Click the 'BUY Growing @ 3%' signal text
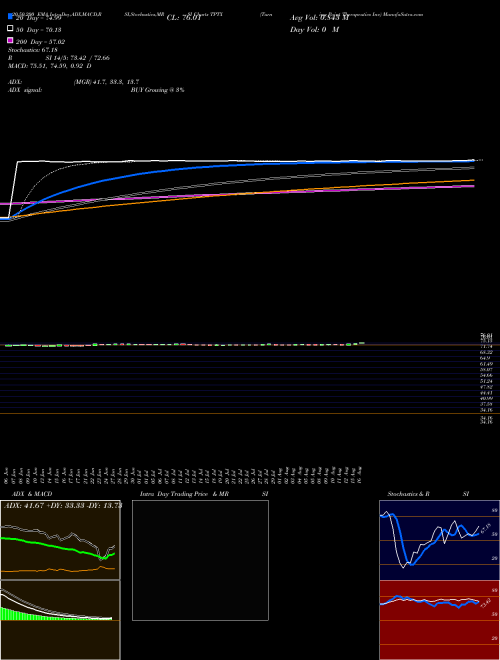 pyautogui.click(x=157, y=90)
